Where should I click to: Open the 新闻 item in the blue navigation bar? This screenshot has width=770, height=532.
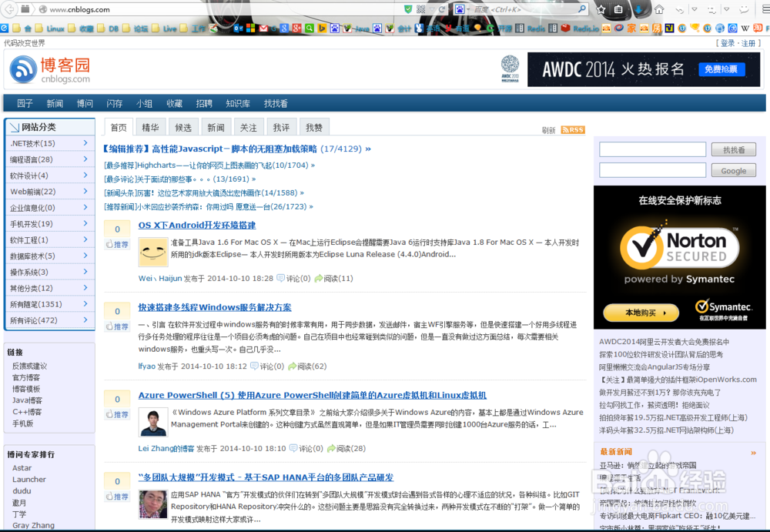click(55, 103)
